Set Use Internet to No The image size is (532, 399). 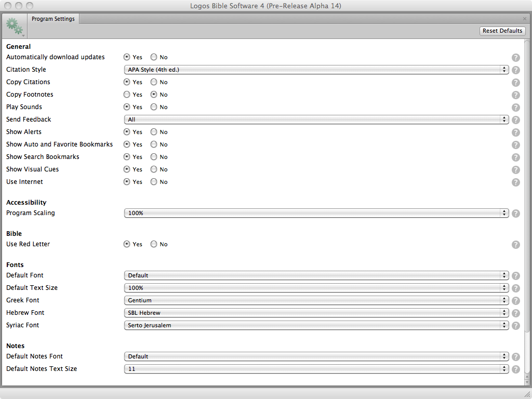pos(154,181)
